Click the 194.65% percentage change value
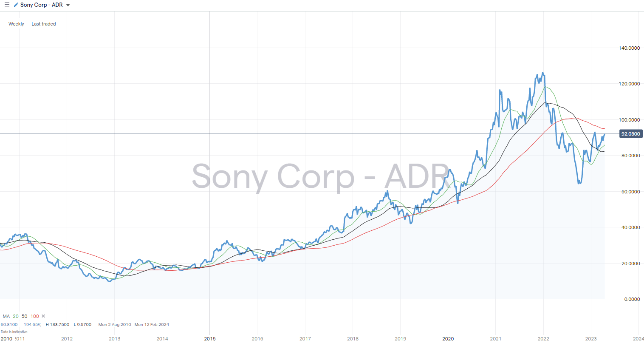The width and height of the screenshot is (644, 343). 32,324
